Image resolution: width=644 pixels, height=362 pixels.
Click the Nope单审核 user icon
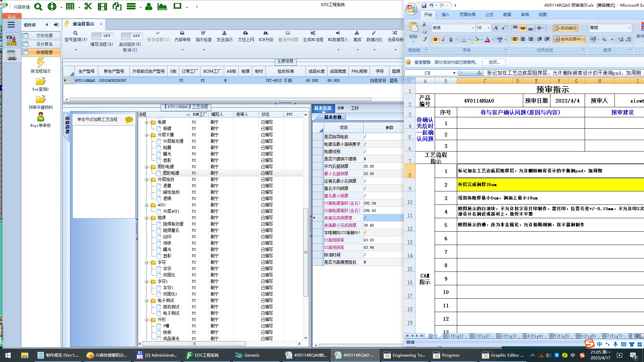point(41,117)
